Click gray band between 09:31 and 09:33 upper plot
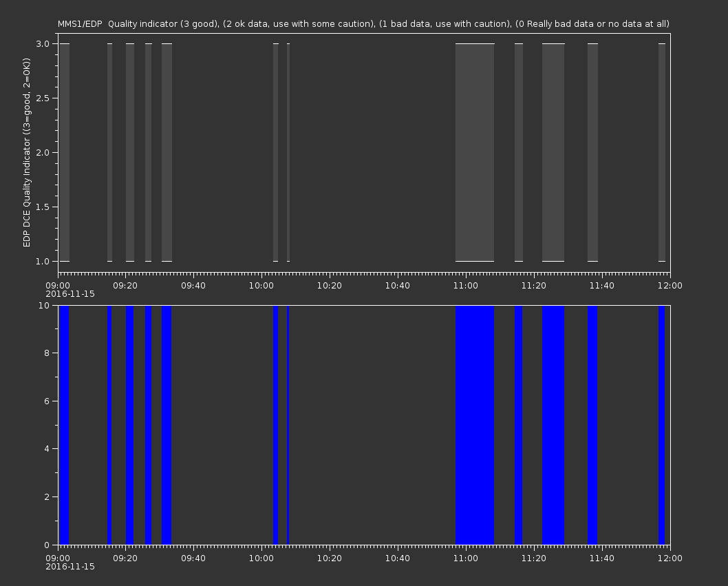 point(167,152)
